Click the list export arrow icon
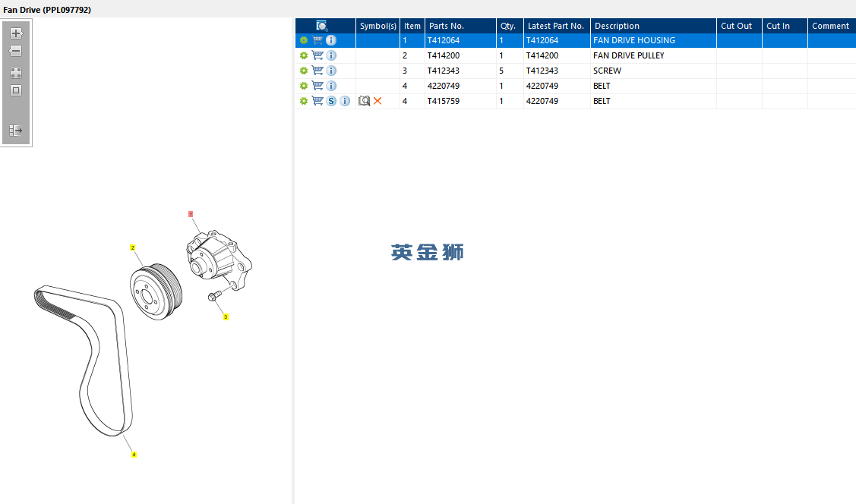 (x=16, y=131)
